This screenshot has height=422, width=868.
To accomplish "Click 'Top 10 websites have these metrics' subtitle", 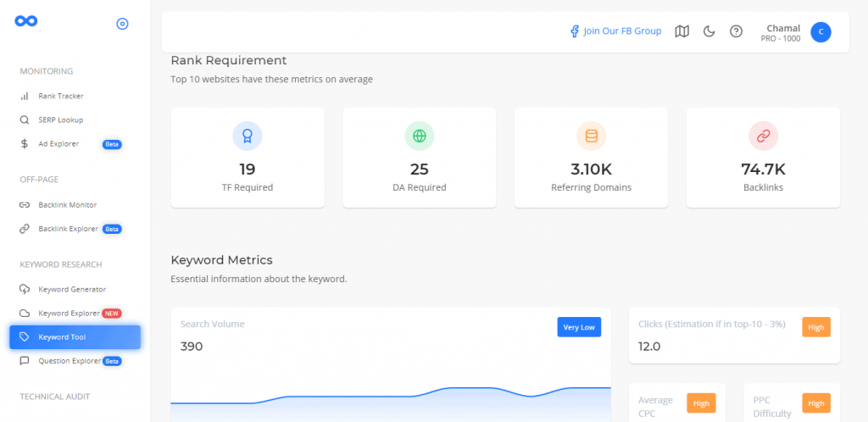I will pyautogui.click(x=271, y=79).
